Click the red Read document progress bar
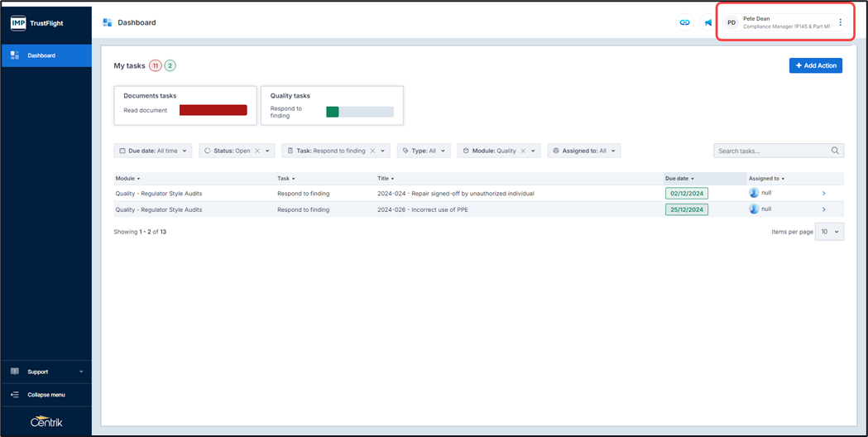This screenshot has width=868, height=437. [x=213, y=110]
